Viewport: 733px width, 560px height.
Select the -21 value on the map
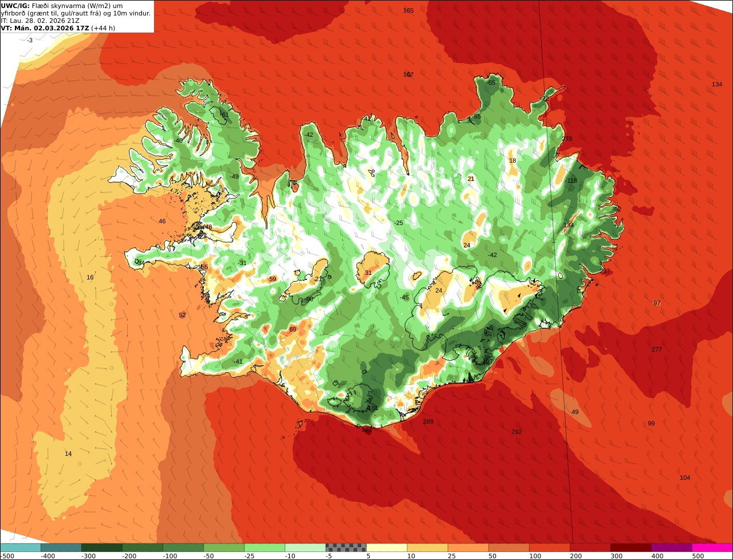[x=319, y=279]
